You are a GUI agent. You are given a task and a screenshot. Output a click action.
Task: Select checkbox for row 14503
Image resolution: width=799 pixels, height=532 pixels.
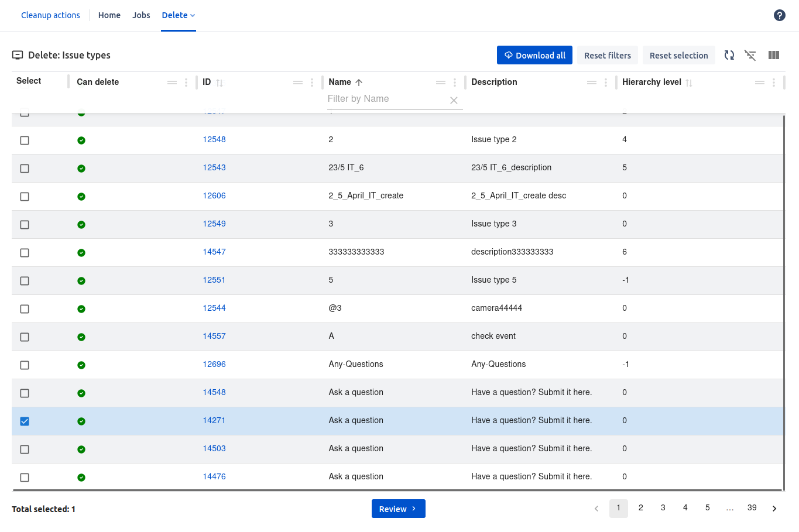(25, 449)
